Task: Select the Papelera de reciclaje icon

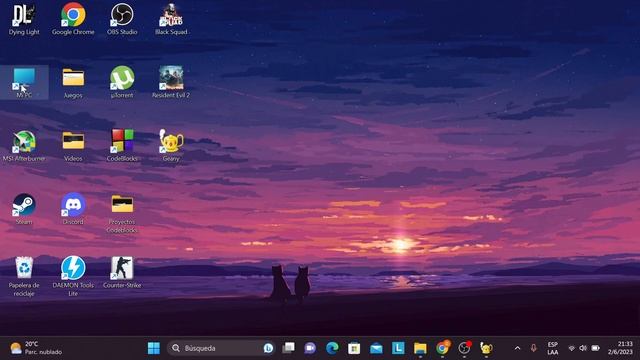Action: pyautogui.click(x=24, y=277)
